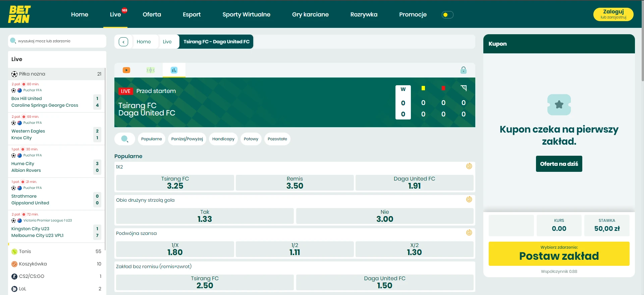Open the match statistics chart tab
This screenshot has height=295, width=644.
click(x=174, y=70)
